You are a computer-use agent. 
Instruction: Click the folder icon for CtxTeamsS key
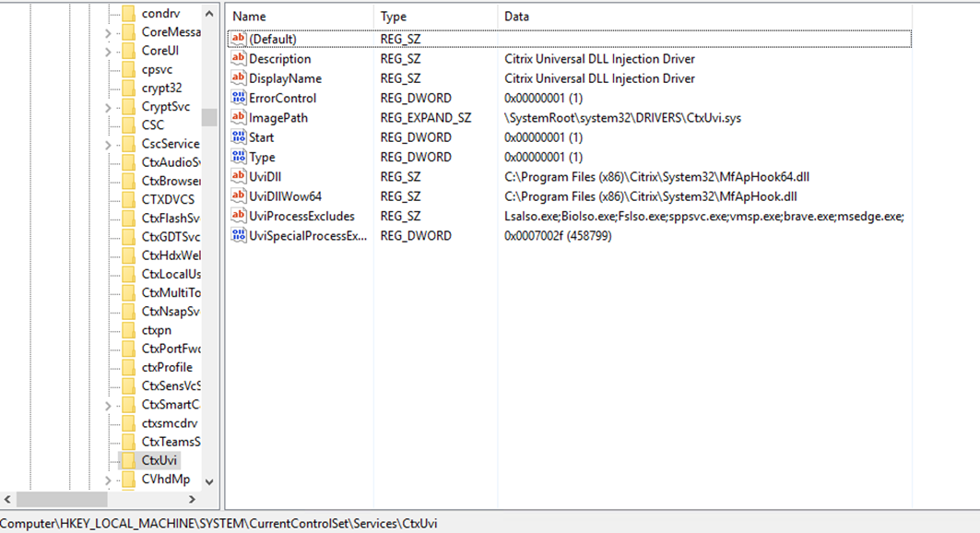coord(128,442)
